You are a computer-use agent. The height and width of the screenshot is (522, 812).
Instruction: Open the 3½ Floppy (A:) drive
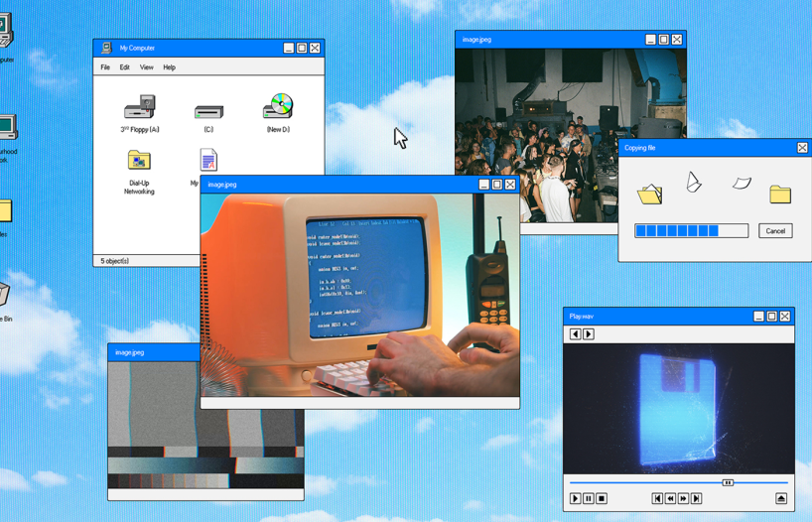(140, 107)
